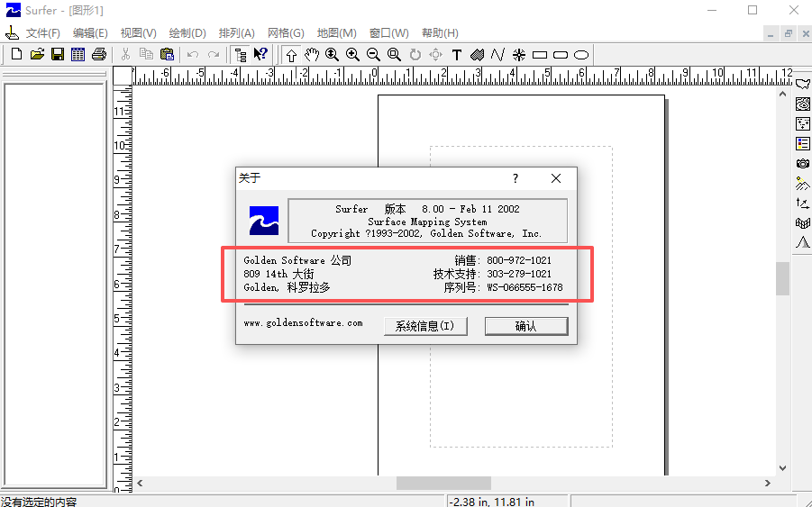Screen dimensions: 812x507
Task: Click the horizontal scrollbar right arrow
Action: [768, 484]
